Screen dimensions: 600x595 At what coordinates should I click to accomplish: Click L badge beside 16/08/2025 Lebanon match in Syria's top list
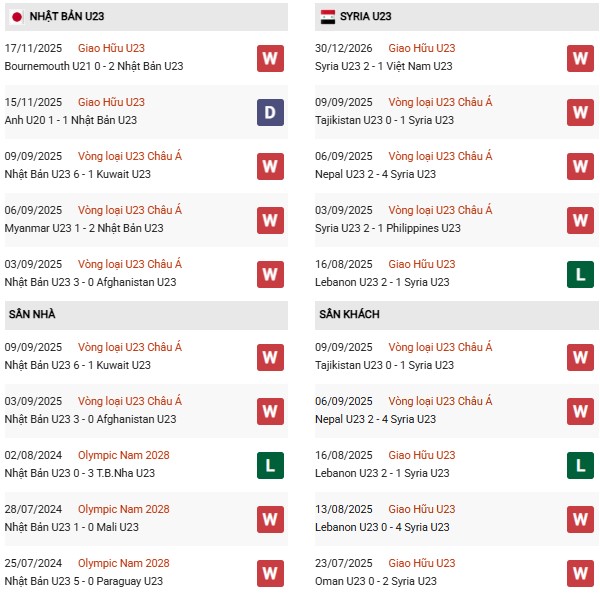pos(580,274)
